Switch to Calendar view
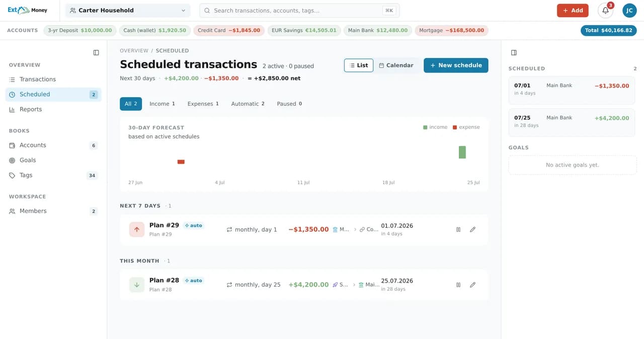 coord(396,65)
